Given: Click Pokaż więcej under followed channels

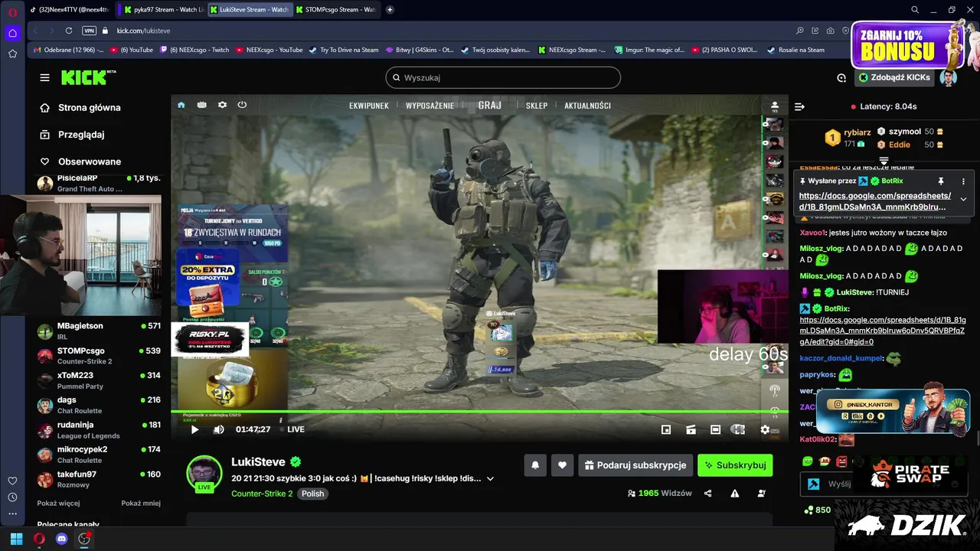Looking at the screenshot, I should [58, 504].
